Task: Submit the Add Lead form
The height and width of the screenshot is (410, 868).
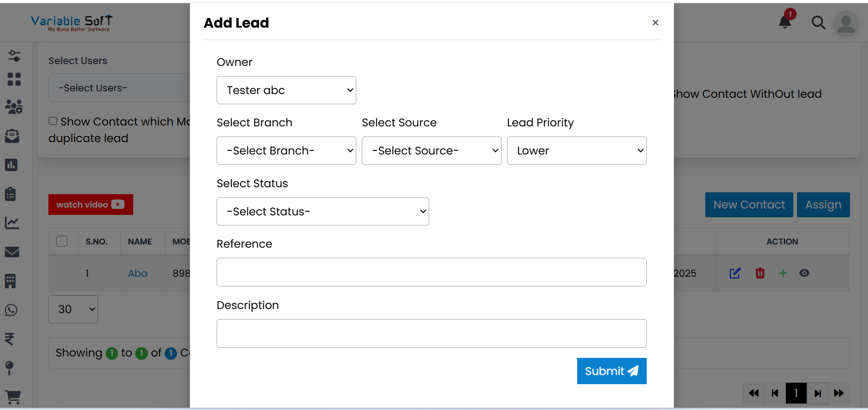Action: pos(612,371)
